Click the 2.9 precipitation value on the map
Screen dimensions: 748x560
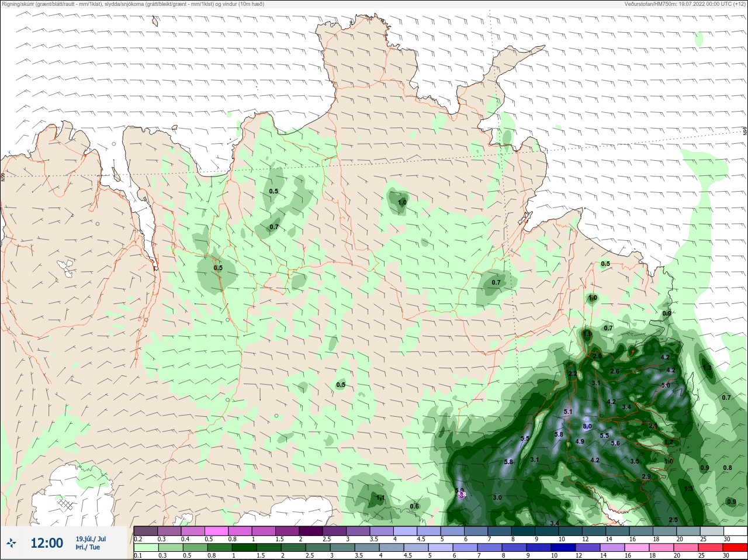tap(646, 476)
